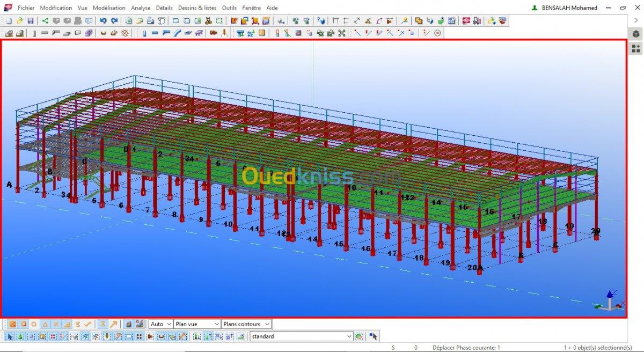The image size is (644, 352).
Task: Select the Create reinforcement mesh tool
Action: click(x=125, y=33)
